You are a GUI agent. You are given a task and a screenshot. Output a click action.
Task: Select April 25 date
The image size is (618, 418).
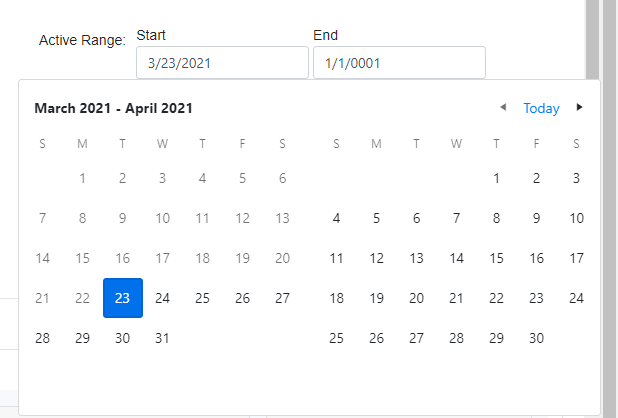[336, 338]
